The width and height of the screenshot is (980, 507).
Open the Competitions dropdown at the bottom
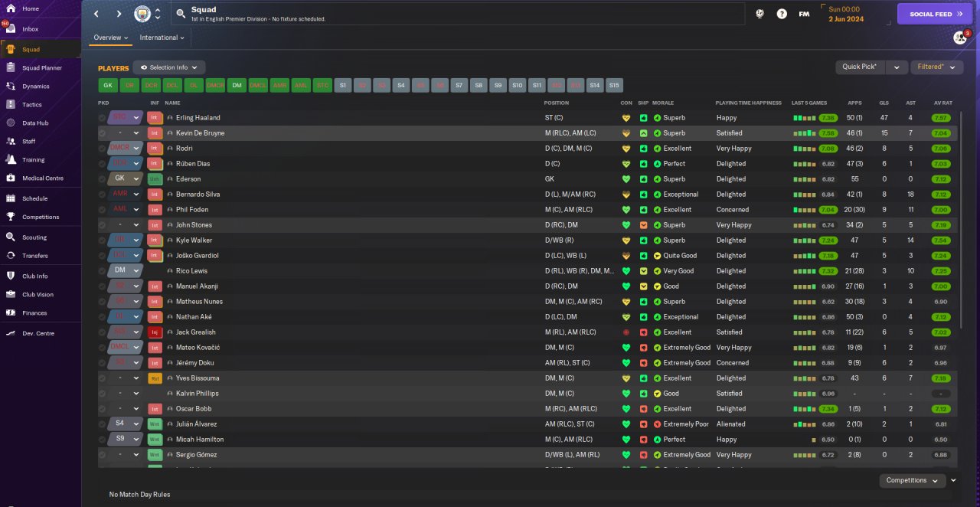[x=912, y=481]
